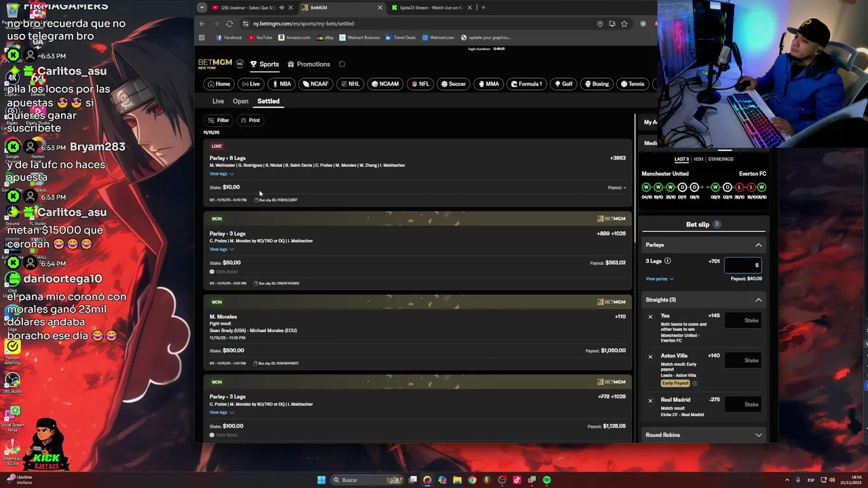This screenshot has width=868, height=488.
Task: Open the BetMGM New York logo
Action: click(x=215, y=64)
